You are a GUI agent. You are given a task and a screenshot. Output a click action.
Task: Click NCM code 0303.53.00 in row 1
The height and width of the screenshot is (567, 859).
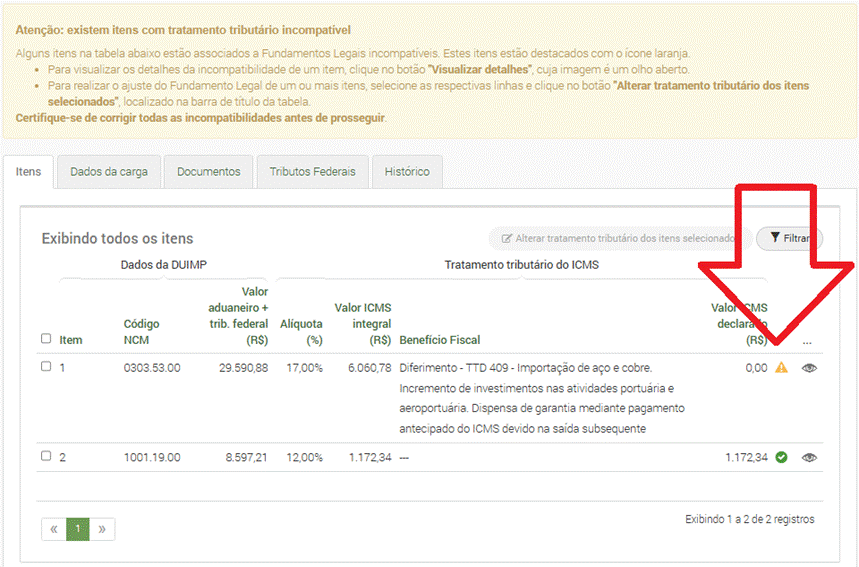click(152, 368)
